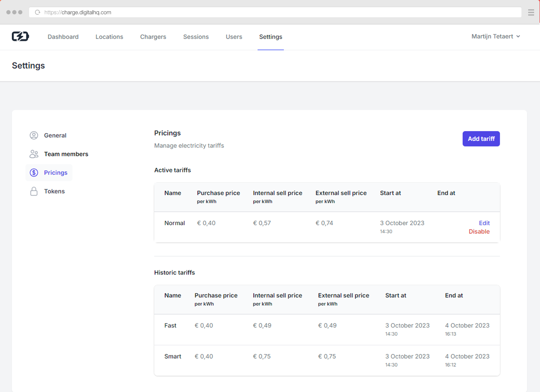
Task: Open the Sessions tab
Action: click(196, 37)
